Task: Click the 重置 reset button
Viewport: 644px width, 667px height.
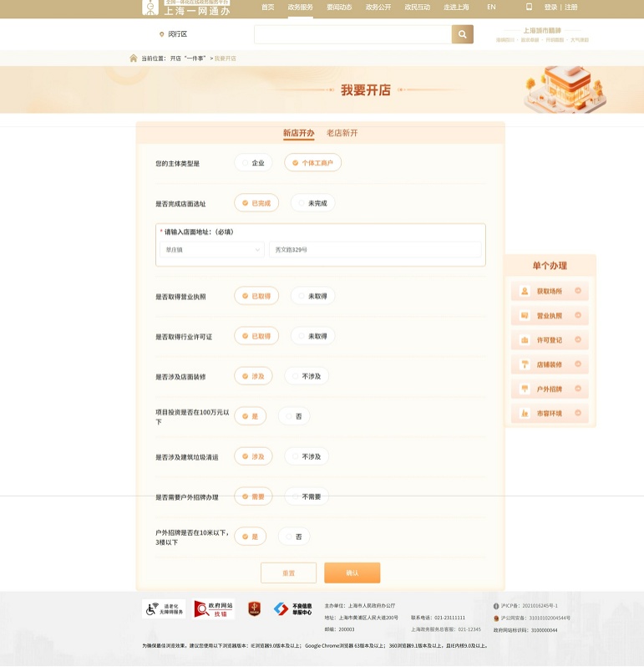Action: pos(288,573)
